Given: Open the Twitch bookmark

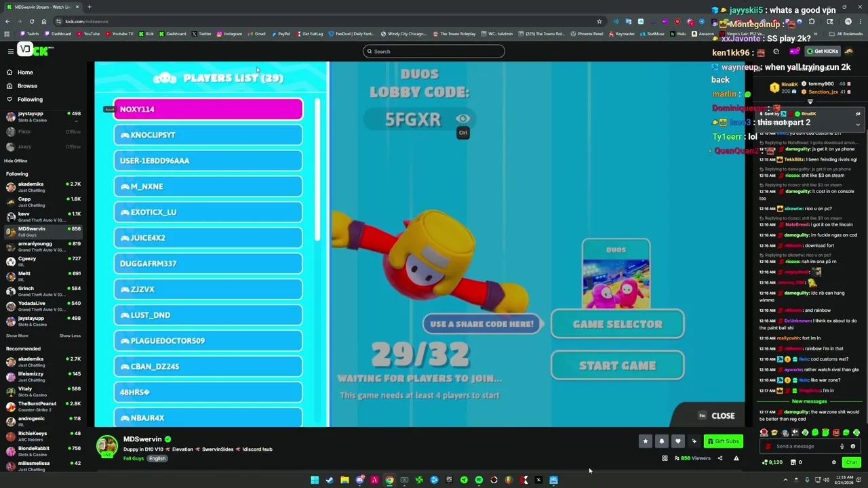Looking at the screenshot, I should click(x=30, y=34).
